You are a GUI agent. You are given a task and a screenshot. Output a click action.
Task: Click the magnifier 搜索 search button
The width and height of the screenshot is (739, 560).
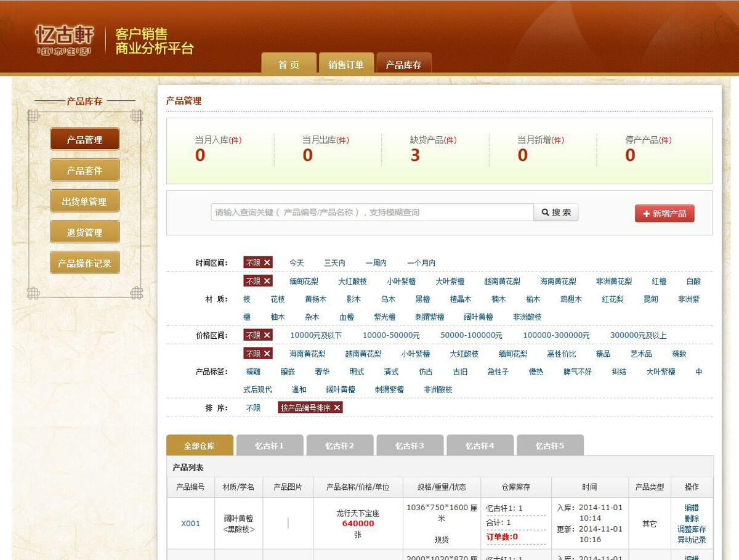pos(555,213)
